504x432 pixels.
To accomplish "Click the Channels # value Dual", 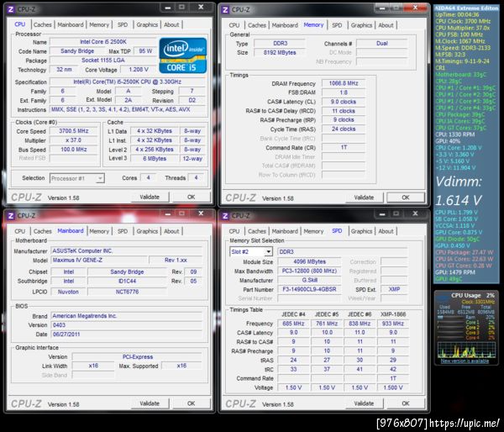I will pos(382,44).
